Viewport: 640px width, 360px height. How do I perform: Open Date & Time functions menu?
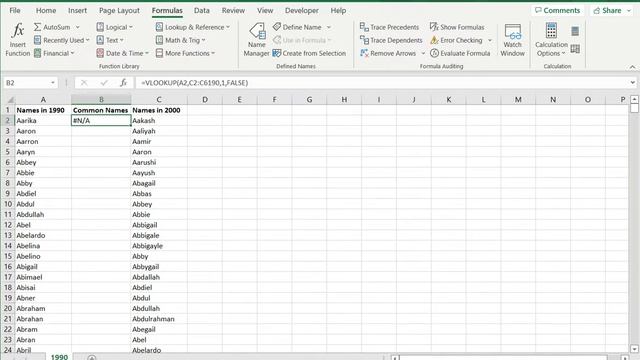123,53
